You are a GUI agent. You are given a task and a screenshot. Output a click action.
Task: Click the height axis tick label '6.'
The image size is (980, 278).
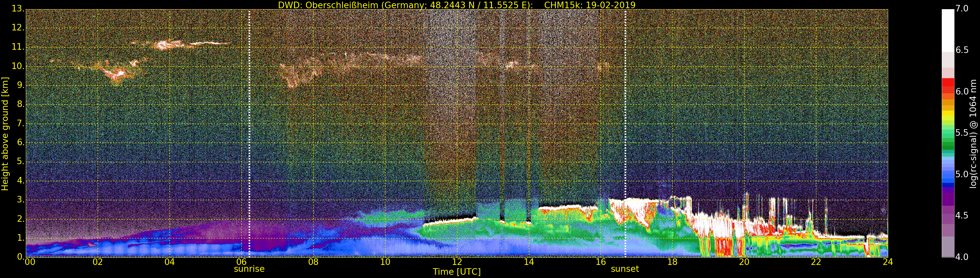(x=20, y=142)
